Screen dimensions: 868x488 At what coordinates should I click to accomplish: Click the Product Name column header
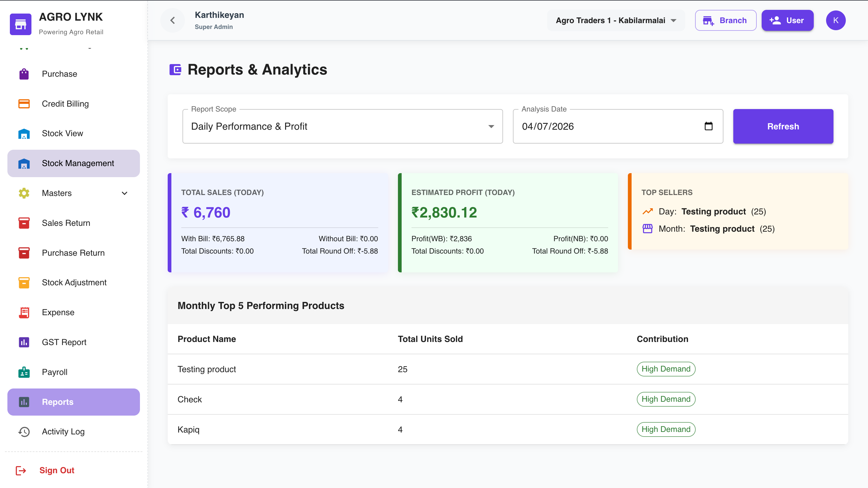coord(207,339)
